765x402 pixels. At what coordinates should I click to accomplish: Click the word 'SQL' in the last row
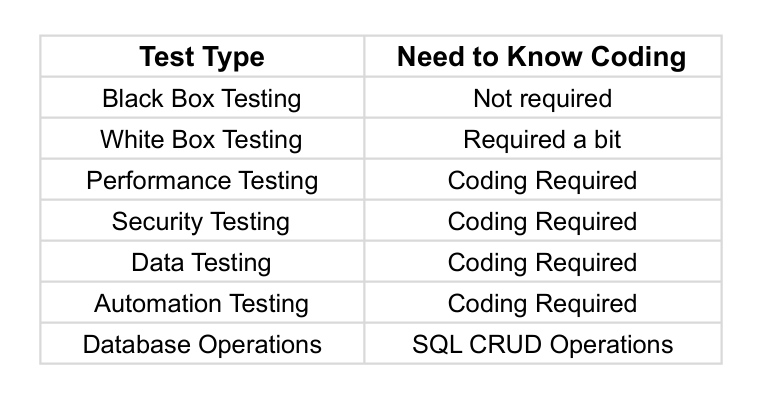click(431, 345)
